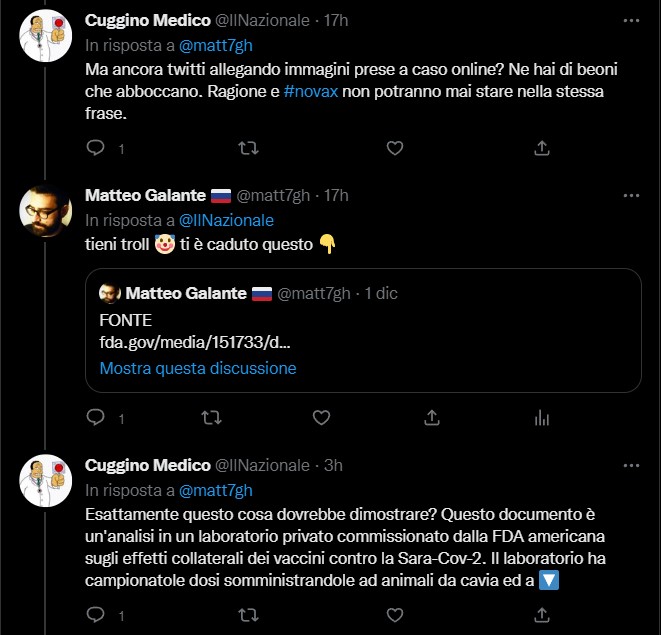Reply to Matteo Galante's troll tweet
661x635 pixels.
(96, 417)
